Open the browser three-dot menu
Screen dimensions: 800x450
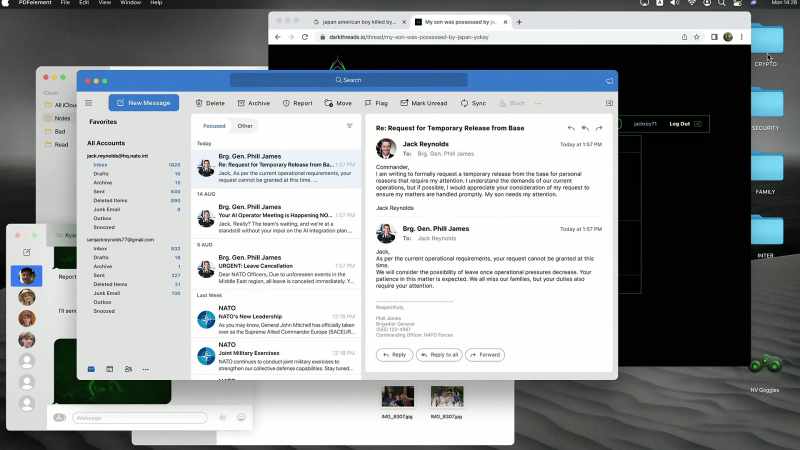click(741, 37)
